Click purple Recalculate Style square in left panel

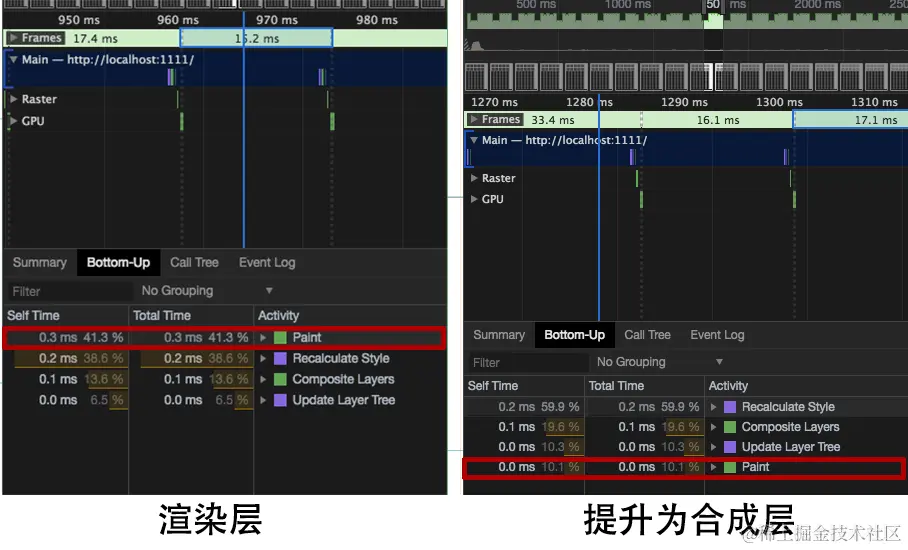coord(280,358)
